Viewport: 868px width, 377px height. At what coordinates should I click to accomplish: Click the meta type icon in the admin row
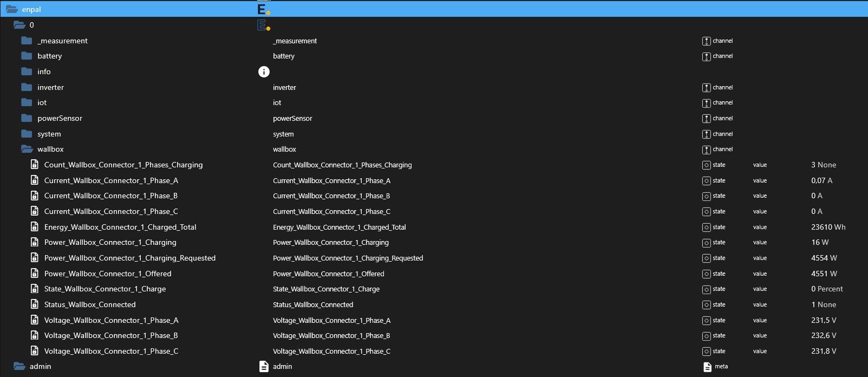pos(707,367)
